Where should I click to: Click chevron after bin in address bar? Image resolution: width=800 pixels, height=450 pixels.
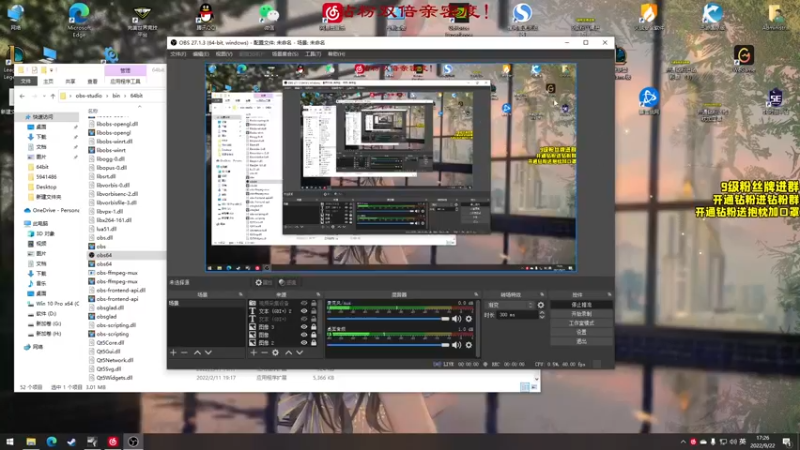point(125,96)
